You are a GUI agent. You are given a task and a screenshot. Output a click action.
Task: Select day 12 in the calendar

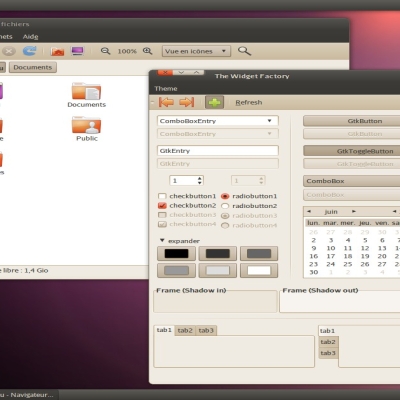pyautogui.click(x=365, y=248)
